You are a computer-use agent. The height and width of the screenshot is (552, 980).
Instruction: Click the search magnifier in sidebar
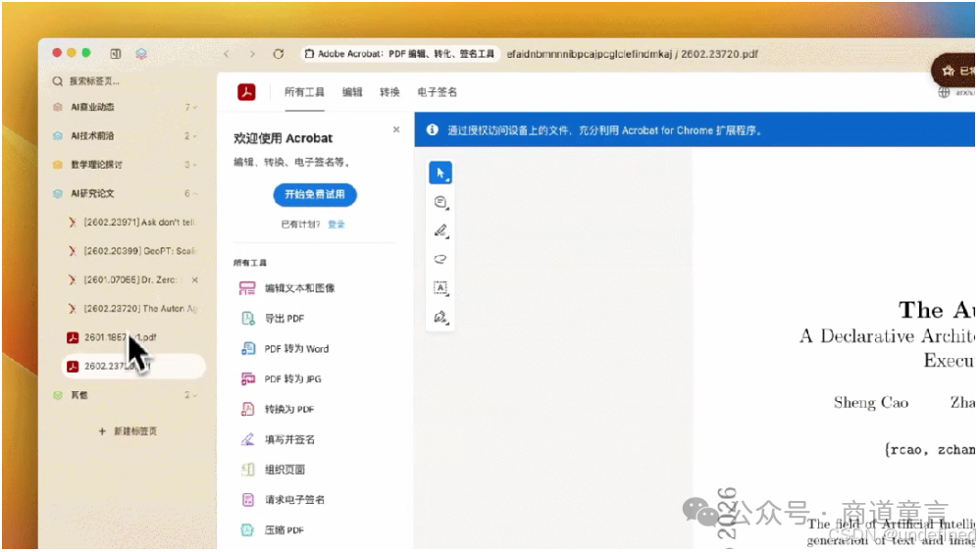(58, 81)
